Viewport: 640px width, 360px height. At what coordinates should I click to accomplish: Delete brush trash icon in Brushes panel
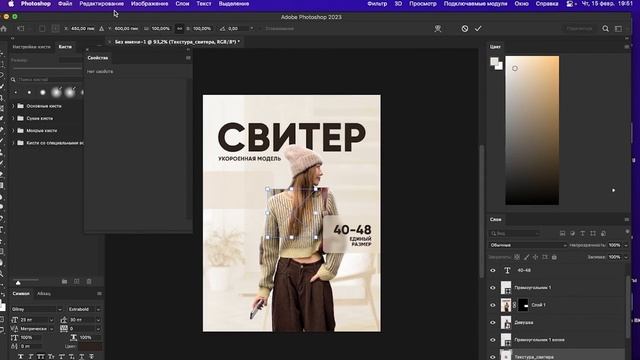(89, 282)
